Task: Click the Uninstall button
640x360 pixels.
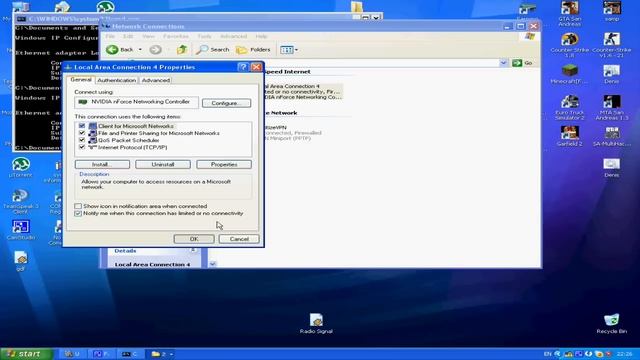Action: [x=163, y=164]
